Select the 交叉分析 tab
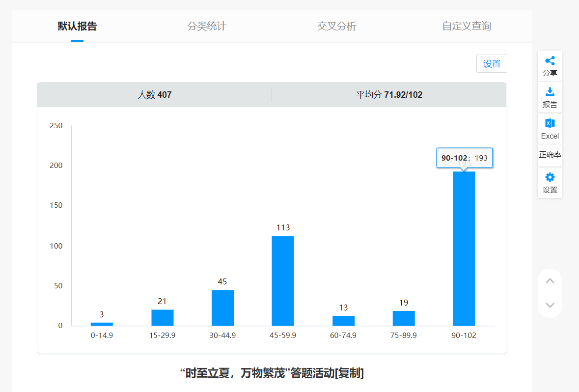 coord(337,27)
